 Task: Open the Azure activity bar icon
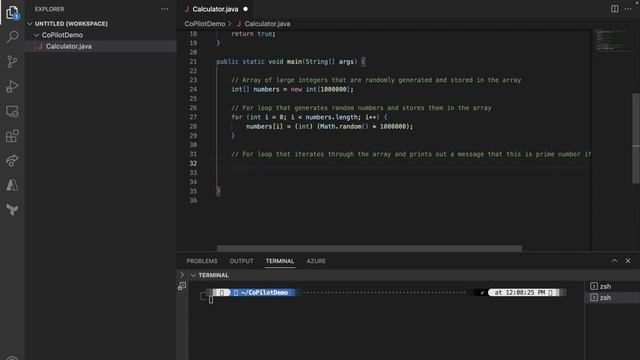point(12,185)
